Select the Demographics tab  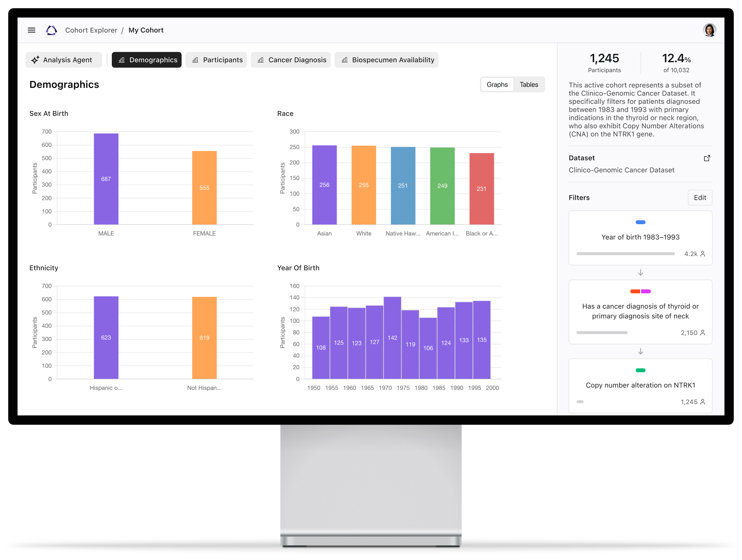pyautogui.click(x=147, y=60)
